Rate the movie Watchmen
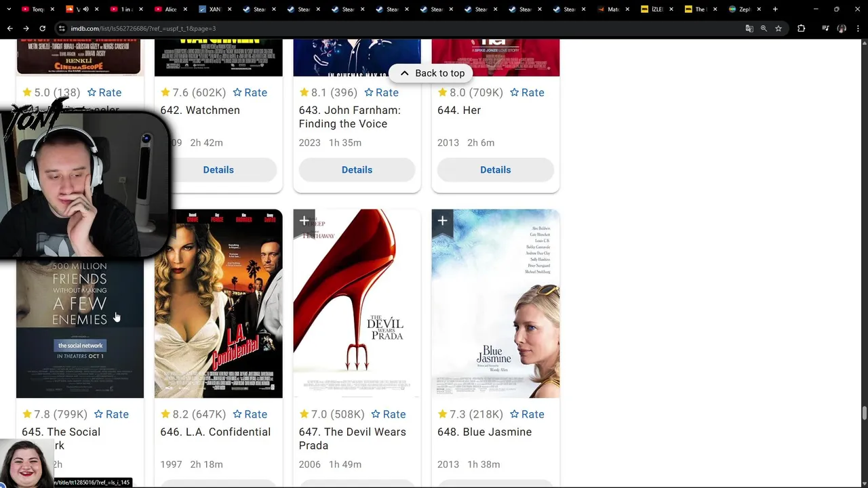This screenshot has height=488, width=868. point(250,93)
